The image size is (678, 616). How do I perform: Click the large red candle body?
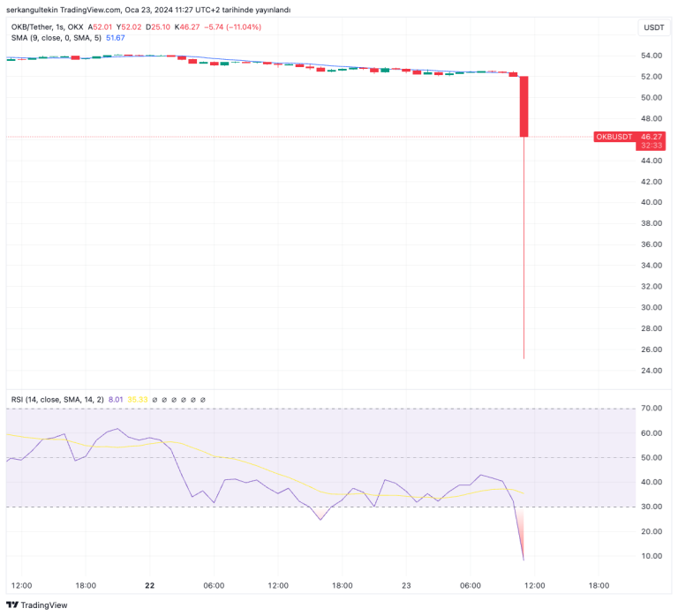coord(524,106)
